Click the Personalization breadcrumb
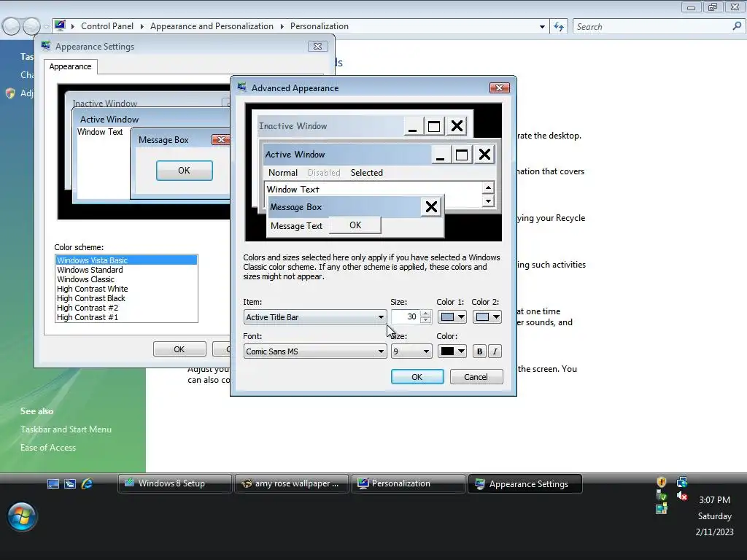The width and height of the screenshot is (747, 560). [320, 26]
